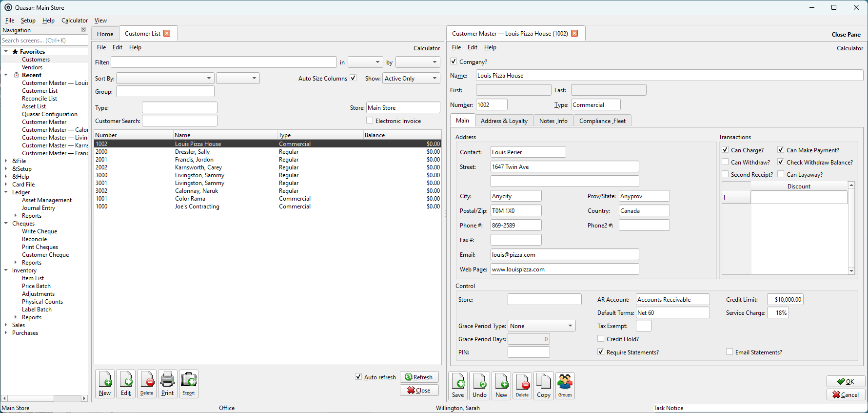
Task: Collapse the Favorites tree node
Action: point(6,52)
